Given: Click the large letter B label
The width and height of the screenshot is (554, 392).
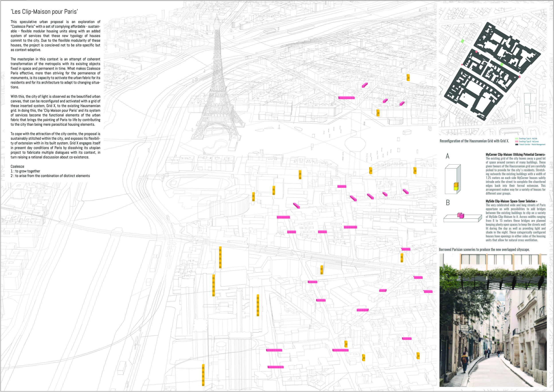Looking at the screenshot, I should (448, 203).
